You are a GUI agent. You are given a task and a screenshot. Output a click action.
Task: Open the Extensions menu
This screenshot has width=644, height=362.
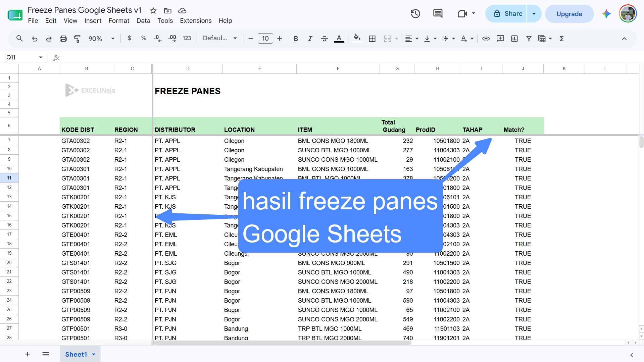tap(196, 20)
